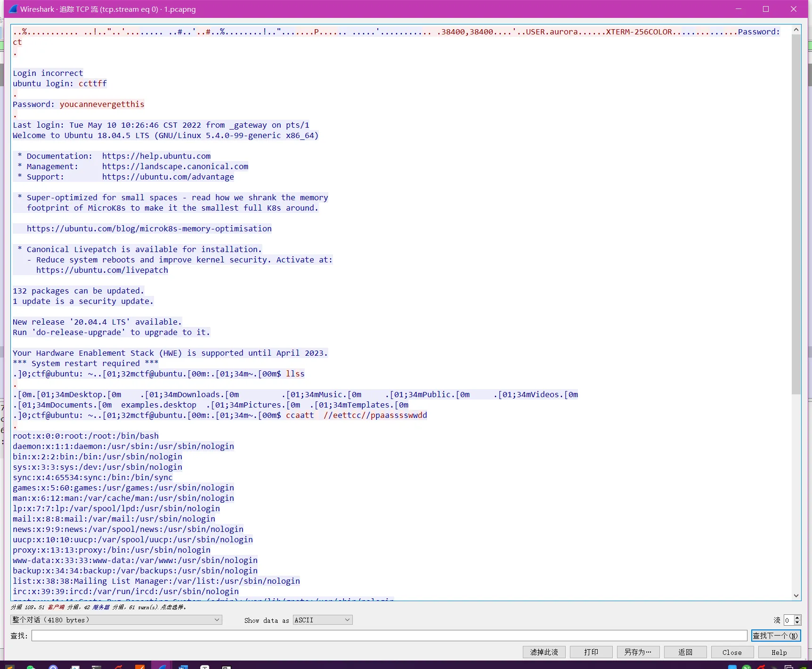Screen dimensions: 812x669
Task: Click the Close button at the bottom
Action: click(x=732, y=652)
